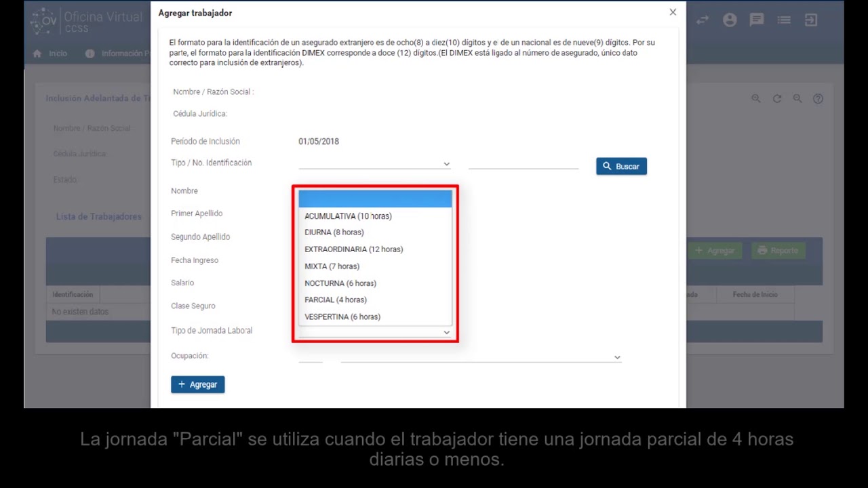Image resolution: width=868 pixels, height=488 pixels.
Task: Collapse the Tipo de Jornada Laboral dropdown arrow
Action: click(446, 332)
